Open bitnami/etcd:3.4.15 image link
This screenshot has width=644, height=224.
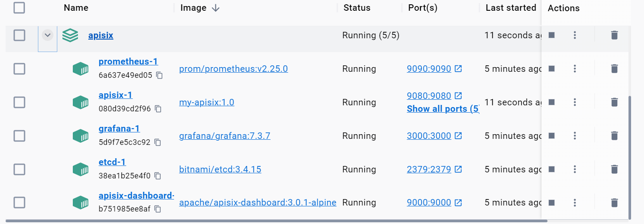(220, 169)
